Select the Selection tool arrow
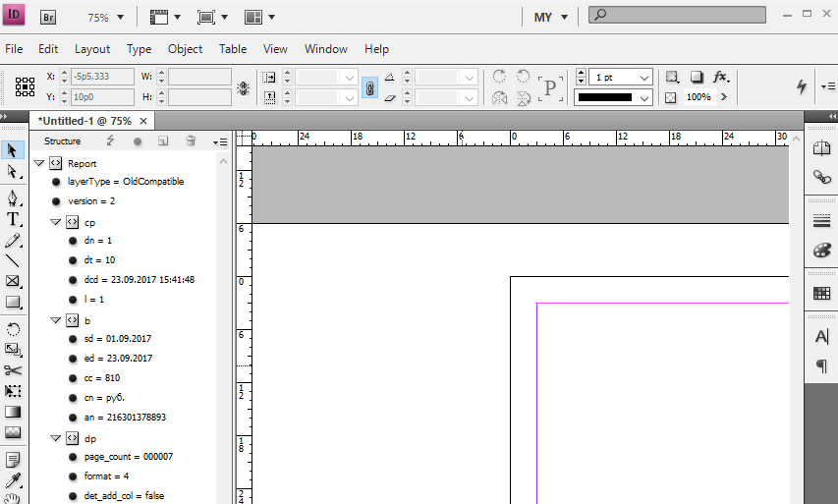This screenshot has height=504, width=838. coord(13,150)
